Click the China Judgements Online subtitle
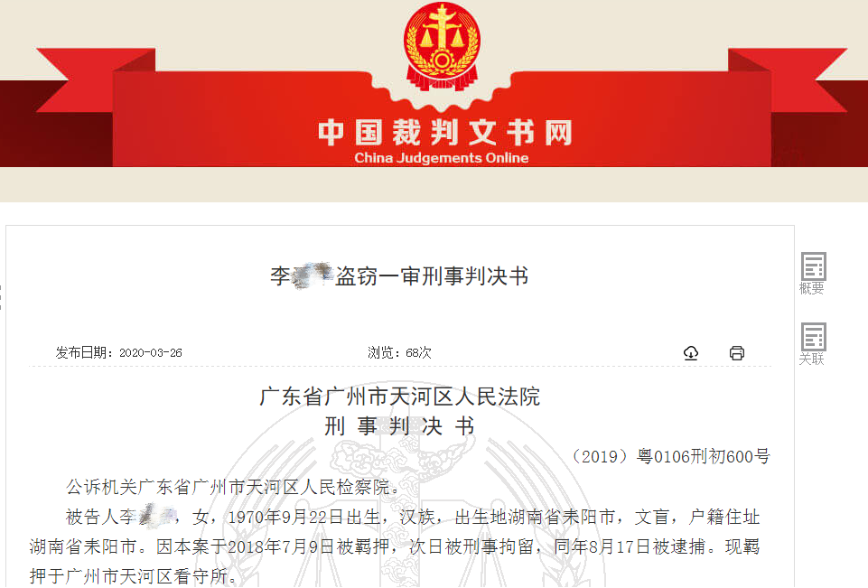Screen dimensions: 868x588 [441, 158]
